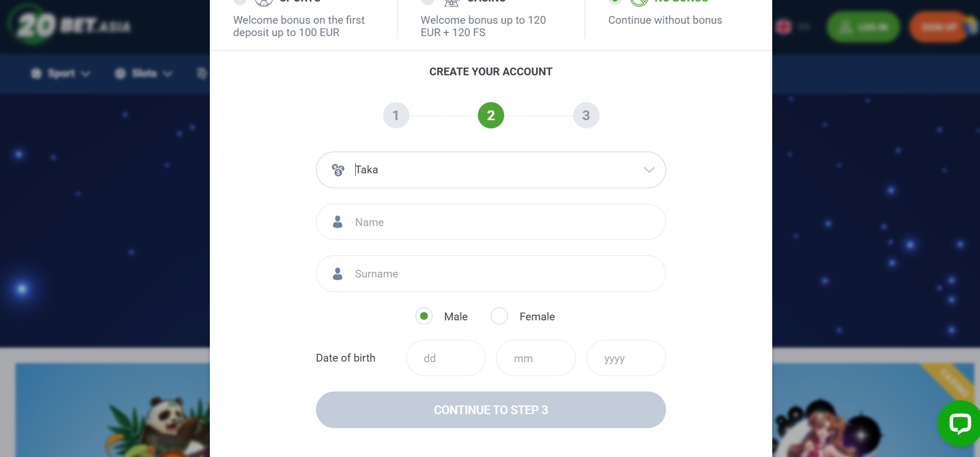Click the mm month of birth field

pos(536,358)
